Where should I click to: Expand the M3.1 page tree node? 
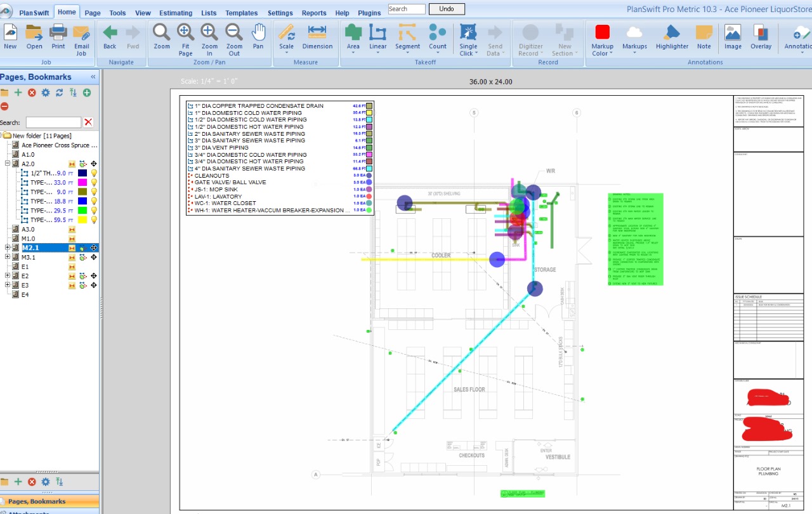(8, 257)
